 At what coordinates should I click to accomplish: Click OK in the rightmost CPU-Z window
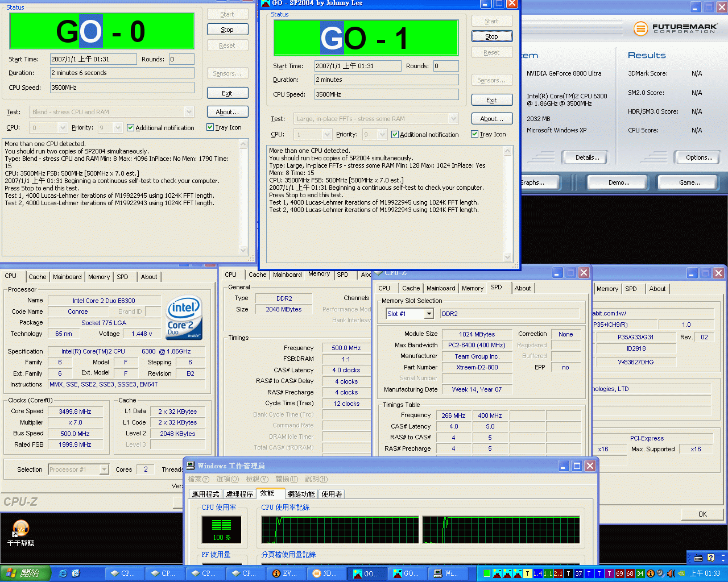point(702,514)
